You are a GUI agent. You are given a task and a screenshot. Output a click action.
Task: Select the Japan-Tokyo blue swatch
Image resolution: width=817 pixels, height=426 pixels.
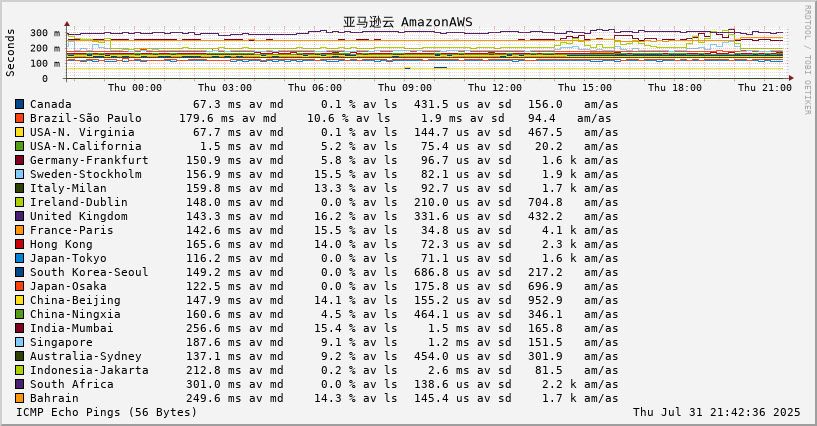19,258
